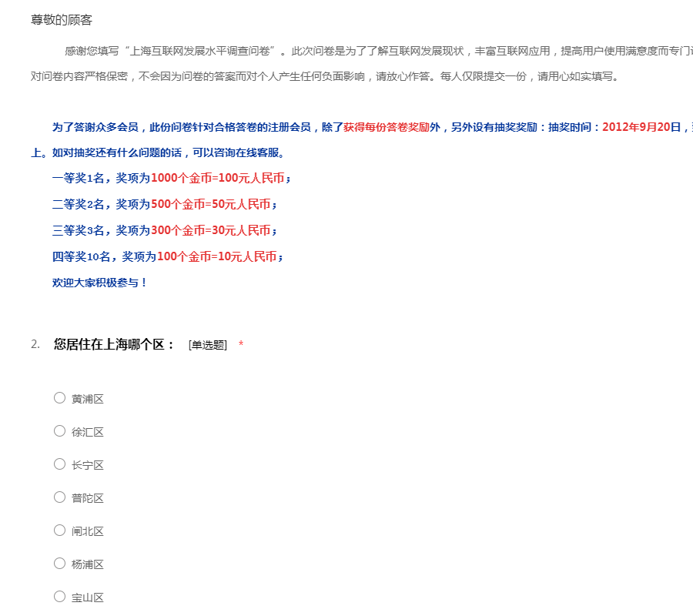Select the 宝山区 radio button

pos(59,597)
